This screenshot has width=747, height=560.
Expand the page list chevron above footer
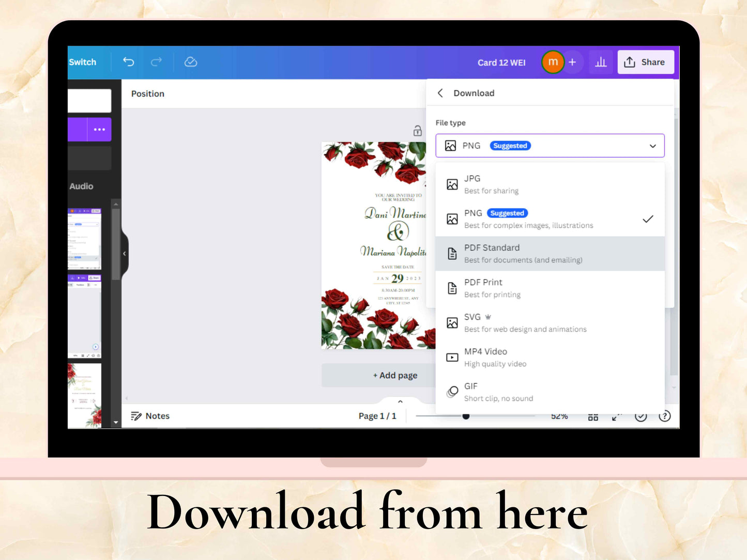coord(400,401)
